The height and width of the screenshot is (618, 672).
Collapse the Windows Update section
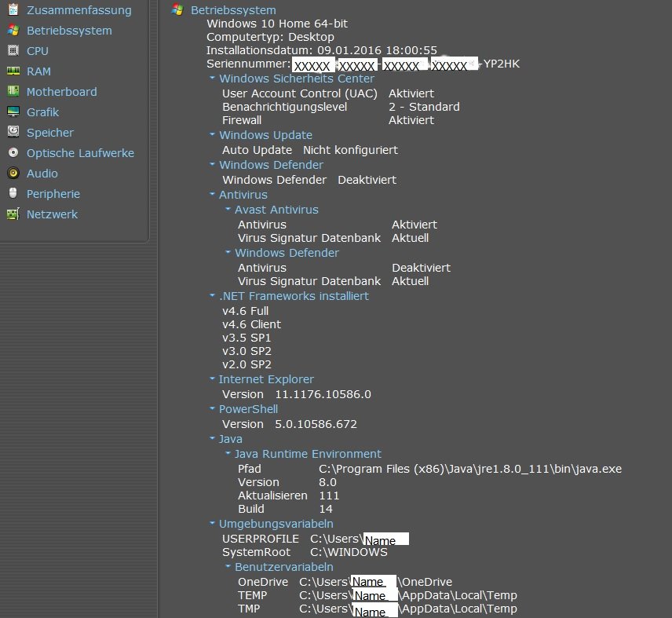point(212,135)
